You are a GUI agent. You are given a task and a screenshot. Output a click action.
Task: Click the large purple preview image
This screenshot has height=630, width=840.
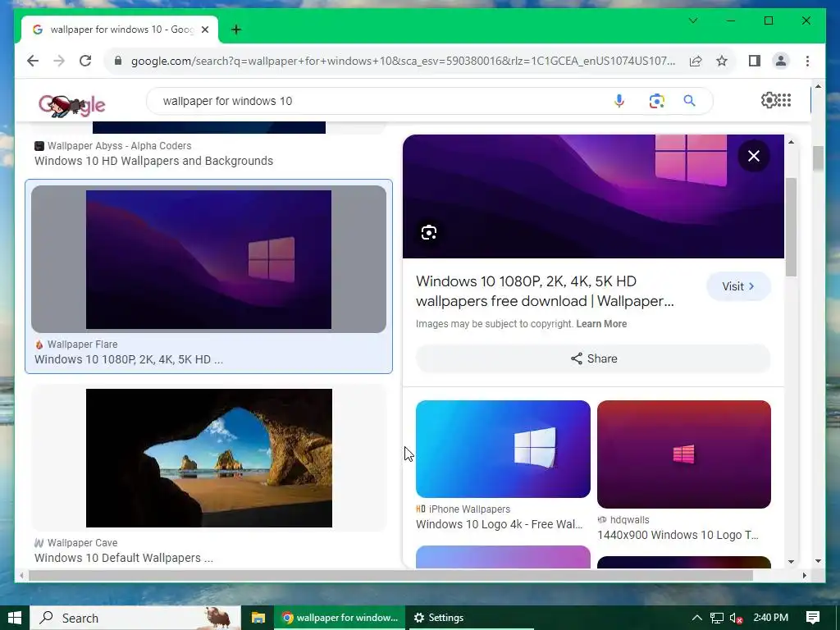(593, 196)
